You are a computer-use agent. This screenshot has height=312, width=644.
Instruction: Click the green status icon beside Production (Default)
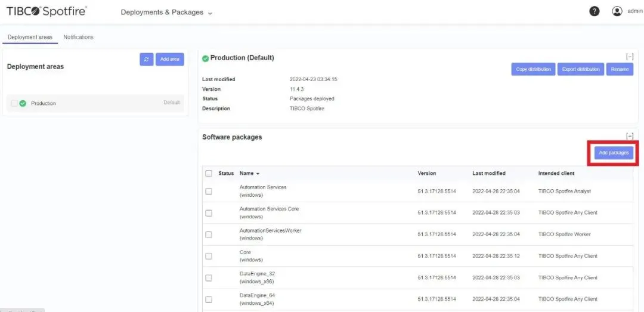206,58
